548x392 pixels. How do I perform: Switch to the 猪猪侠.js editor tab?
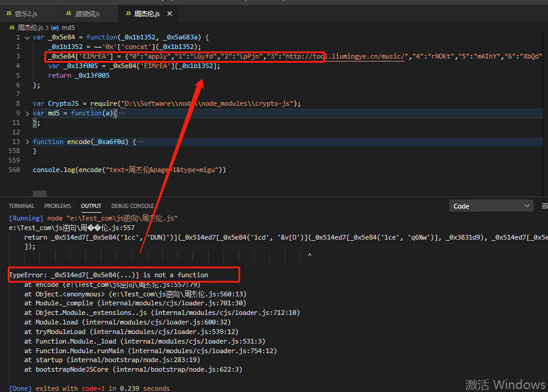tap(87, 14)
